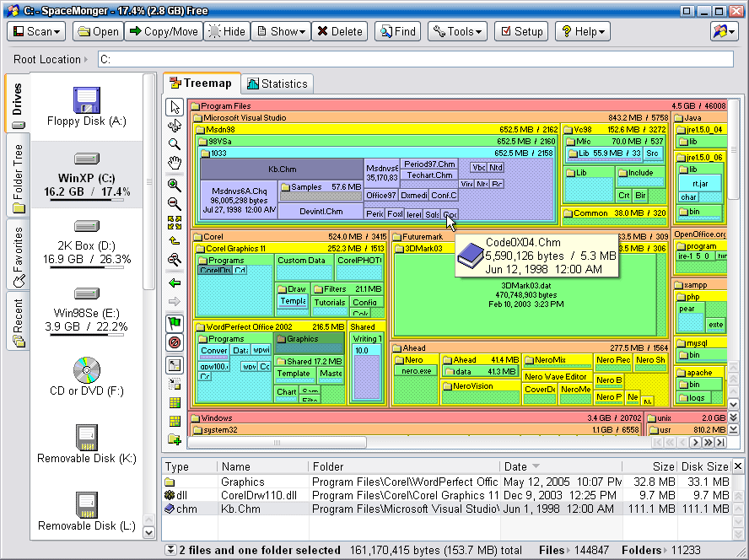Select the 2K Box (D:) drive
Viewport: 749px width, 560px height.
point(87,243)
